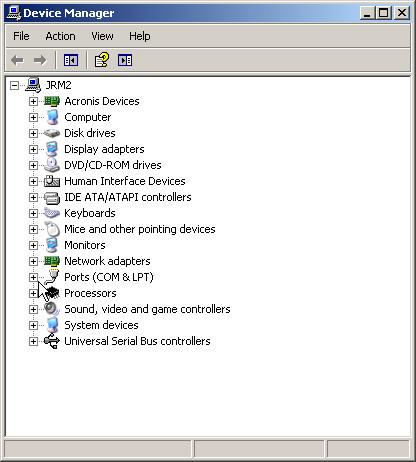The image size is (416, 462).
Task: Open the Properties toolbar icon with question mark
Action: point(102,60)
